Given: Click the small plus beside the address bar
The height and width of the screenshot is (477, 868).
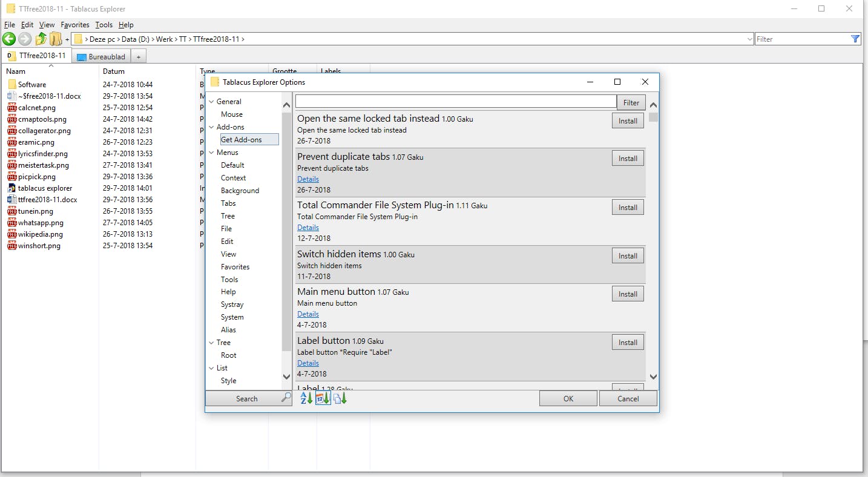Looking at the screenshot, I should [67, 39].
